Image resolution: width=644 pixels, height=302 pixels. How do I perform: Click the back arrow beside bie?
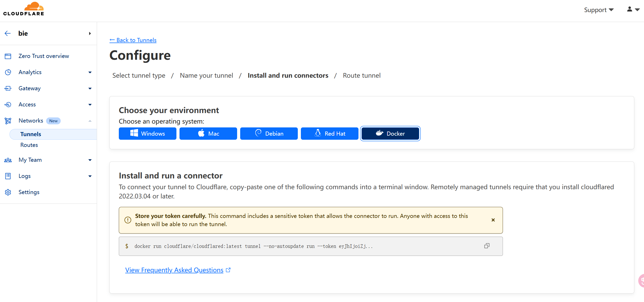pyautogui.click(x=8, y=33)
